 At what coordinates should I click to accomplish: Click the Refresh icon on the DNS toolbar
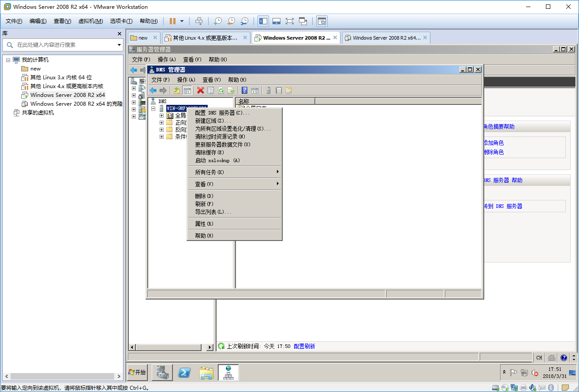pos(221,90)
